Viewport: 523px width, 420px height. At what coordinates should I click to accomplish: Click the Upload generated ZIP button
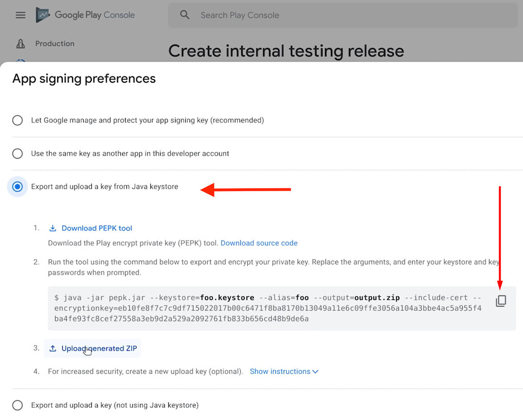(92, 349)
